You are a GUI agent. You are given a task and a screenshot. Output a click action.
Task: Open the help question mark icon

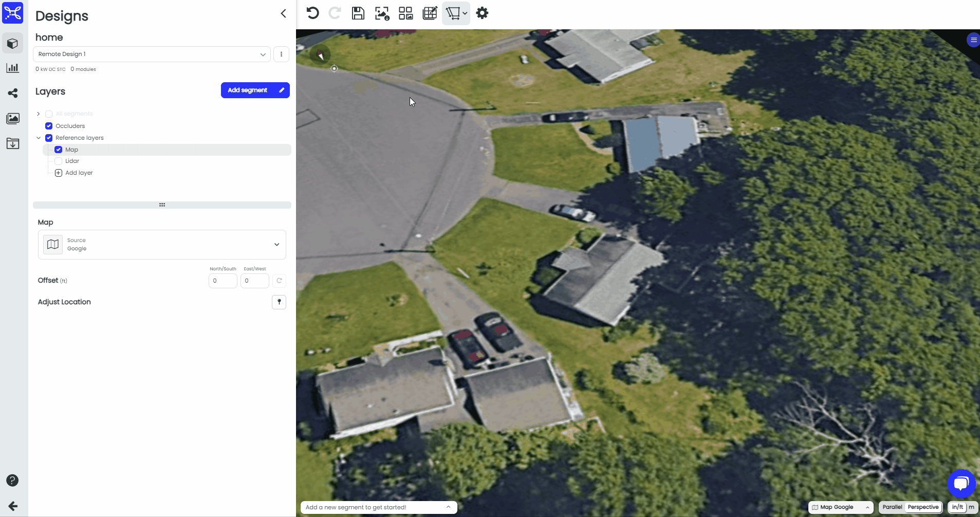point(12,481)
